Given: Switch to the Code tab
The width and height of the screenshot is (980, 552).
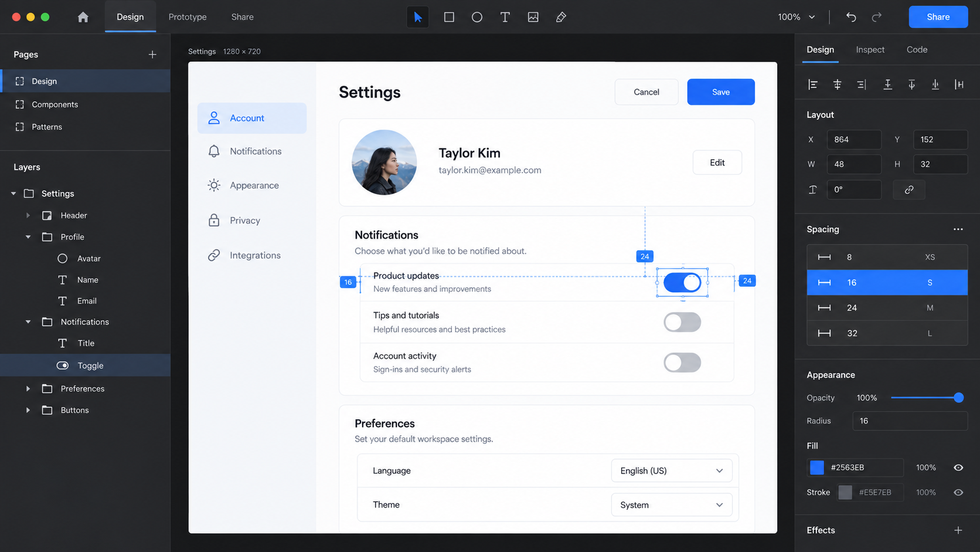Looking at the screenshot, I should (917, 50).
